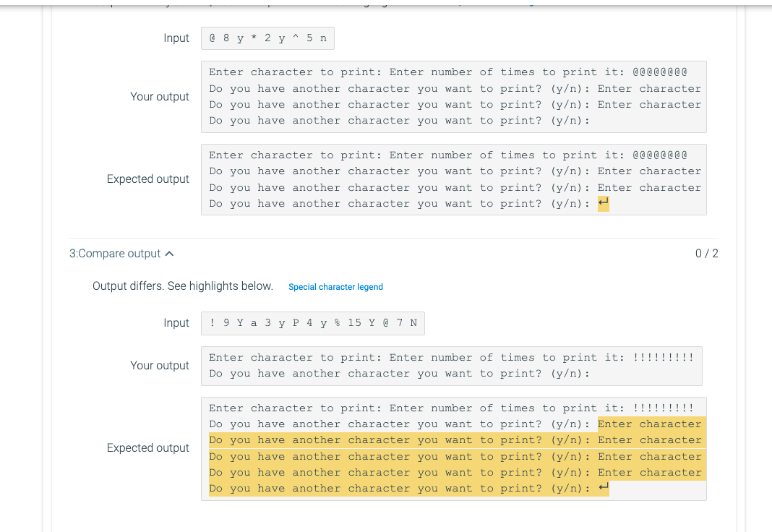Select the highlighted Enter character text
Image resolution: width=772 pixels, height=532 pixels.
point(649,424)
